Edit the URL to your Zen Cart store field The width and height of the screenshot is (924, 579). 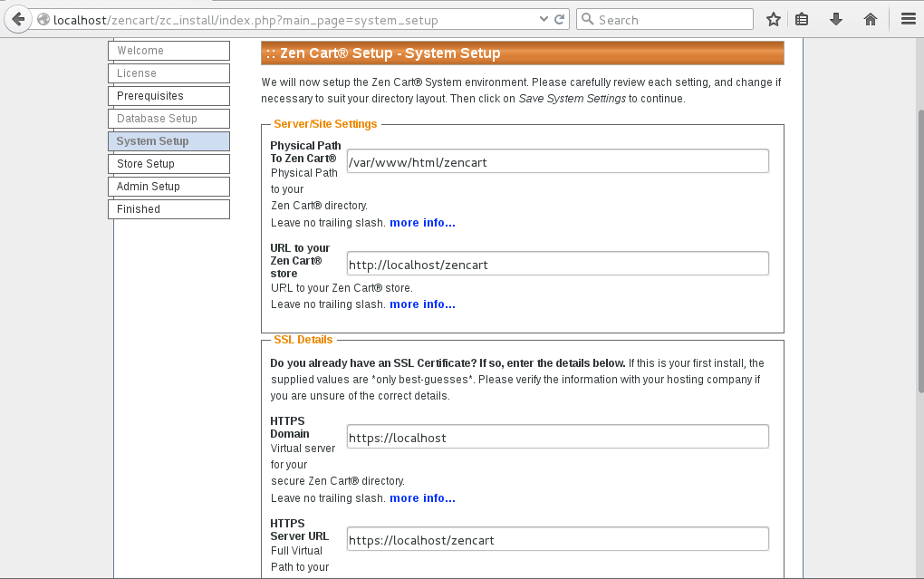click(x=557, y=264)
